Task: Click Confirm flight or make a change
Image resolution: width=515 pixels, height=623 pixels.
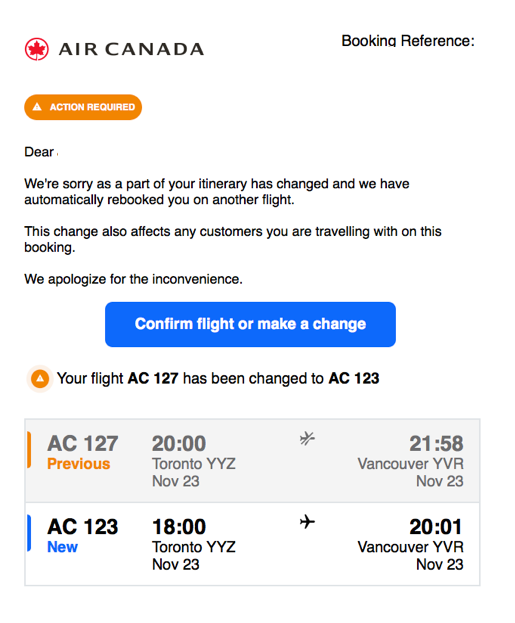Action: coord(250,324)
